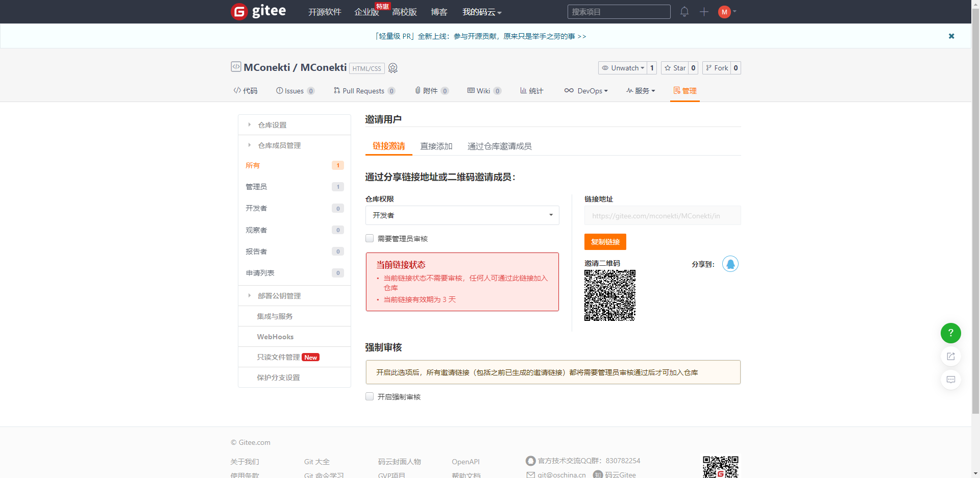980x478 pixels.
Task: Click the 链接地址 URL field
Action: point(663,216)
